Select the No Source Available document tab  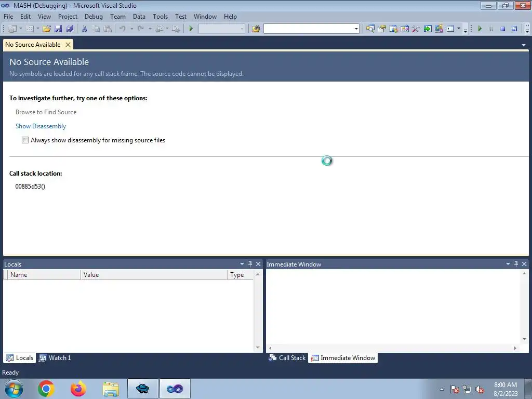(33, 45)
